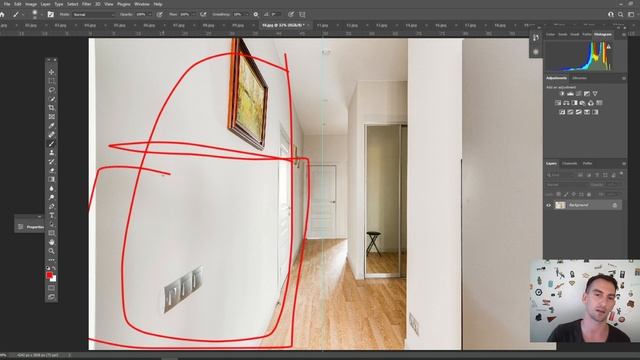Viewport: 640px width, 360px height.
Task: Select the Pen tool
Action: [x=51, y=206]
